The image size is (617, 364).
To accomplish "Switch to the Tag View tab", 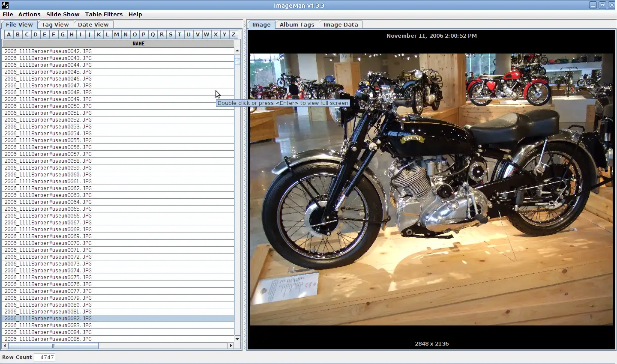I will click(55, 24).
